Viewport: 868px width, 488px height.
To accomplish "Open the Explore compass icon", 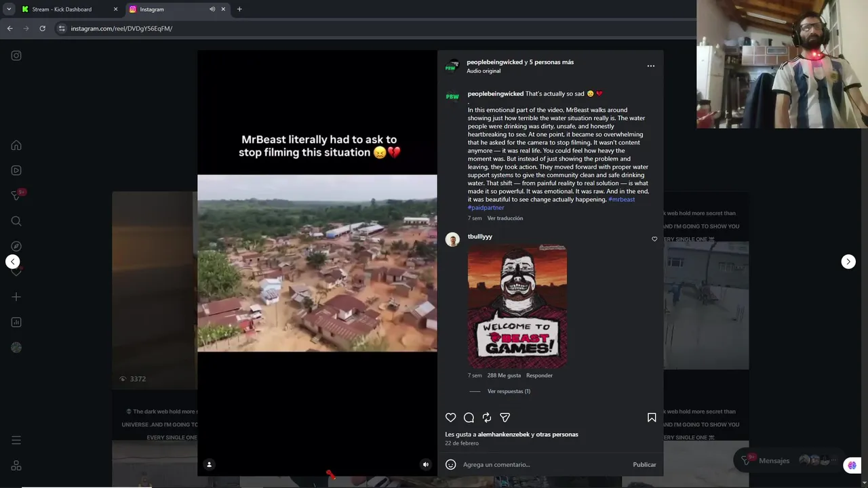I will [x=16, y=246].
